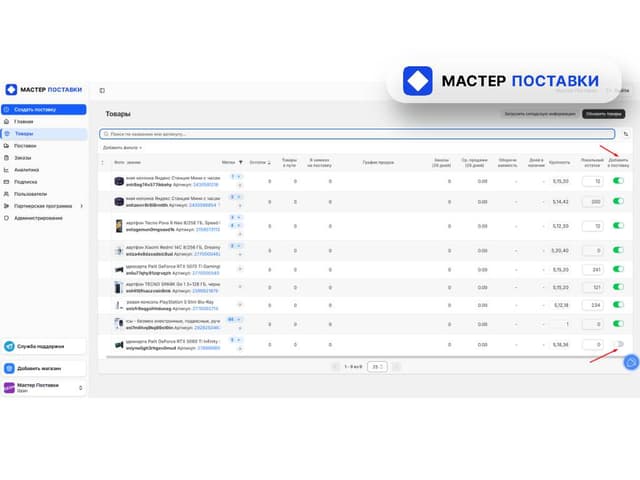Click the Загрузить складскую информацию button
This screenshot has width=640, height=480.
coord(540,114)
